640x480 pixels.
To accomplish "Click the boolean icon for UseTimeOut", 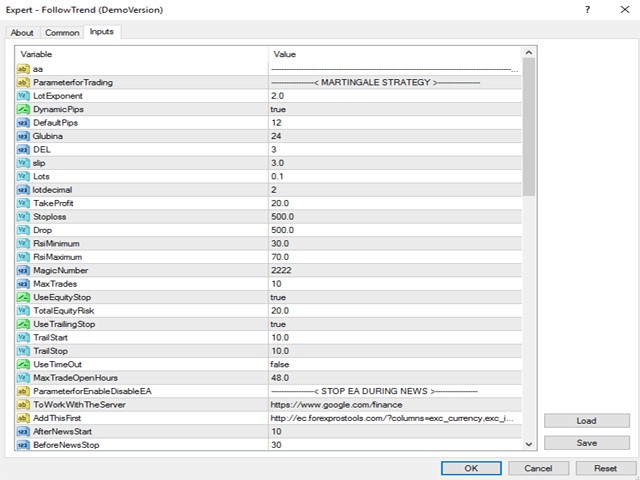I will pos(23,364).
